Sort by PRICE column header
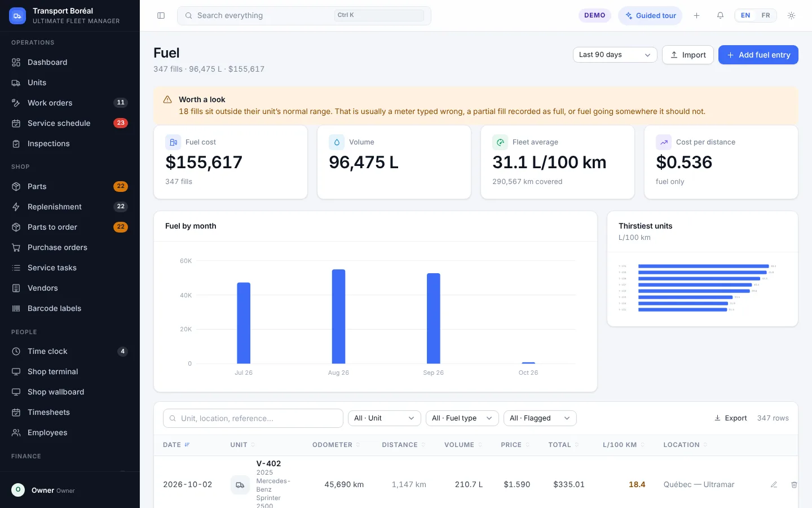Image resolution: width=812 pixels, height=508 pixels. click(x=515, y=445)
